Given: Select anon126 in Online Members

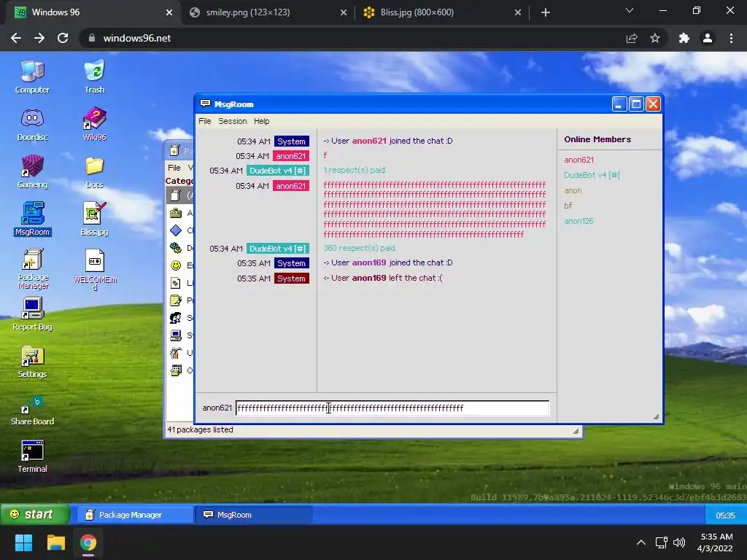Looking at the screenshot, I should (x=578, y=221).
